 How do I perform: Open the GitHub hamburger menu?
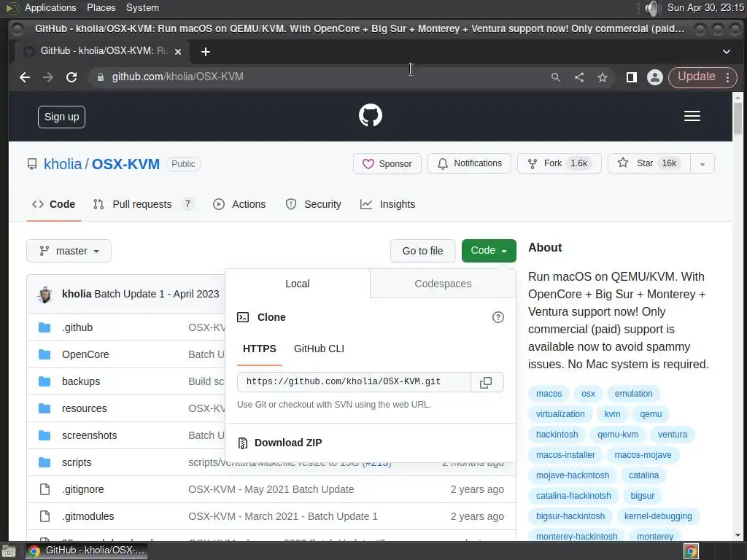point(692,116)
